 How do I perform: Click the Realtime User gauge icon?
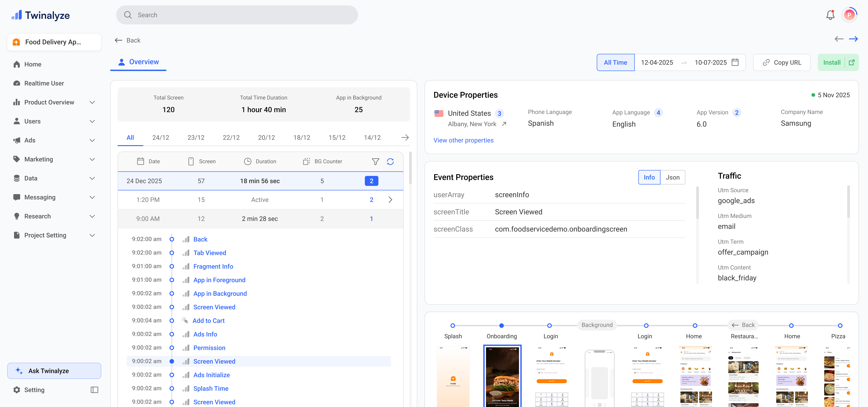(x=17, y=83)
